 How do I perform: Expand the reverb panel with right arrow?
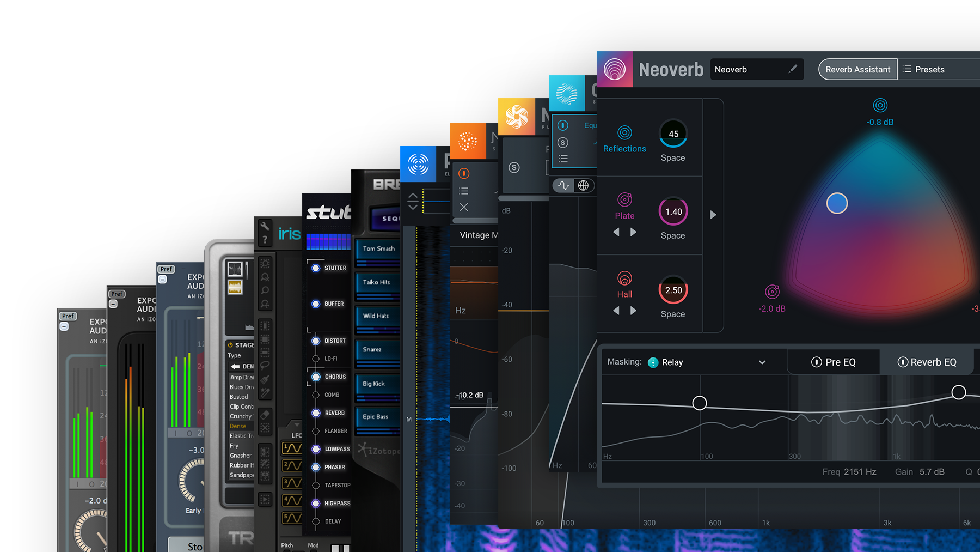pos(713,215)
